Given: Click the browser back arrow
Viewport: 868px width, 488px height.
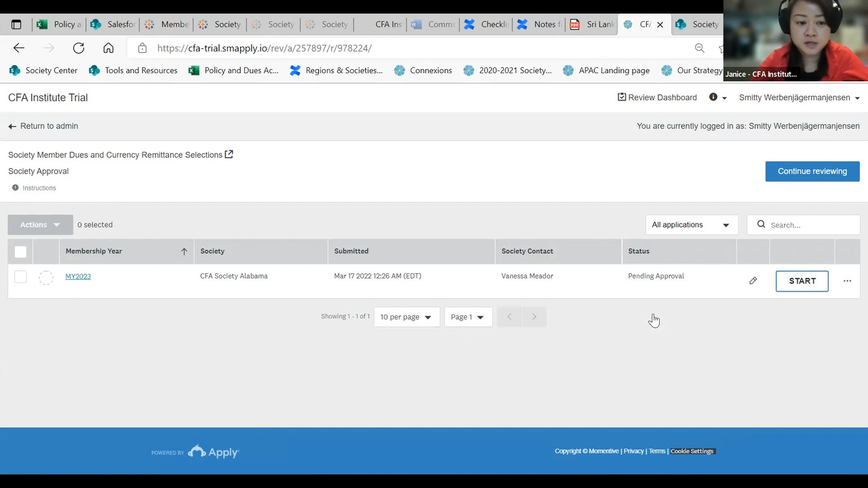Looking at the screenshot, I should (19, 48).
